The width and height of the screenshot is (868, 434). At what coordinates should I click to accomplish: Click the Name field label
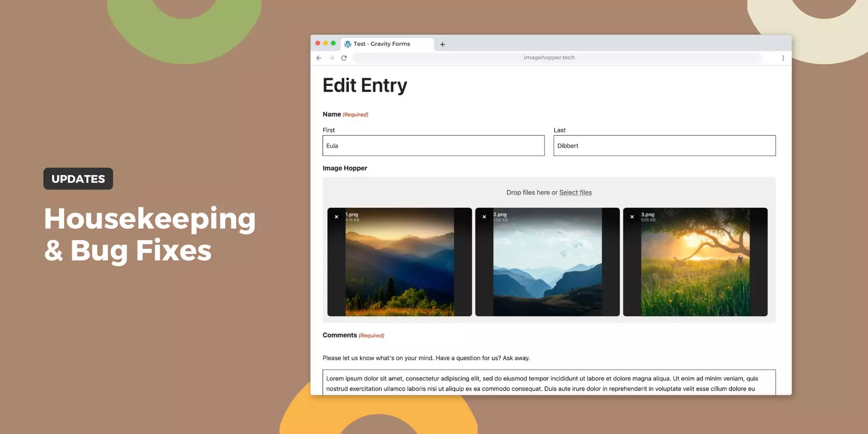point(332,114)
